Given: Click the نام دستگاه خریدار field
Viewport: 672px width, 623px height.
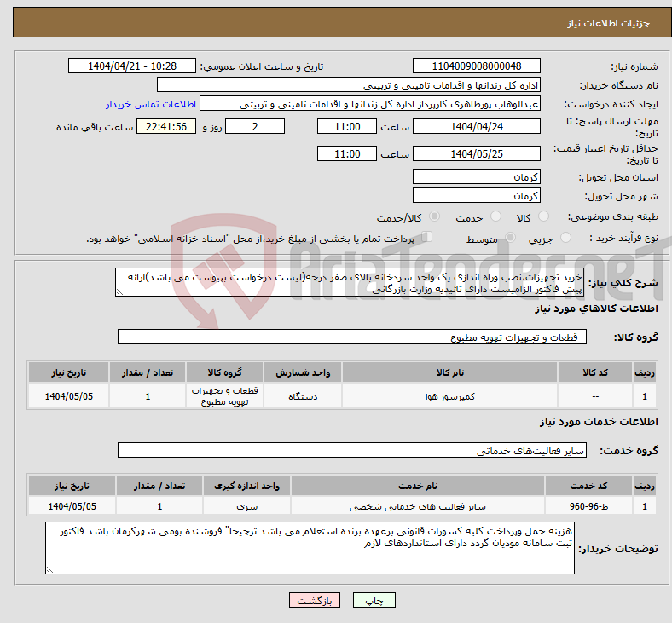Looking at the screenshot, I should click(x=349, y=84).
